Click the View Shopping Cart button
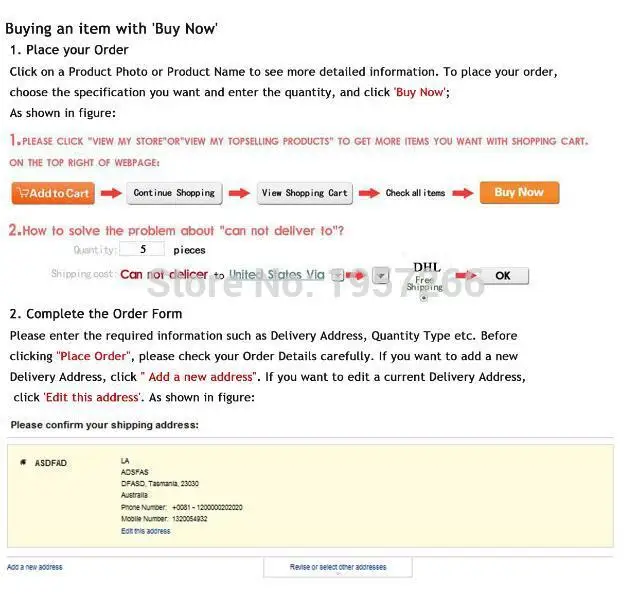This screenshot has width=633, height=594. (x=305, y=193)
